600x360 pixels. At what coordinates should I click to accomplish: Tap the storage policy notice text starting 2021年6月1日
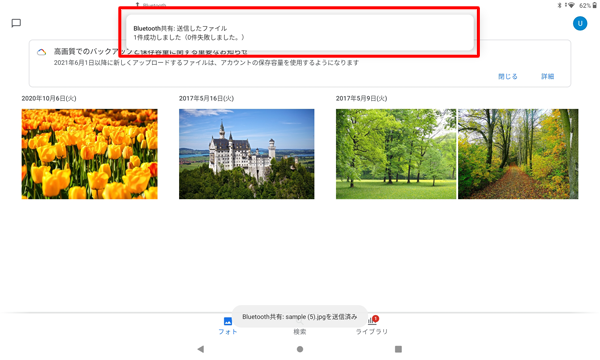click(x=206, y=63)
